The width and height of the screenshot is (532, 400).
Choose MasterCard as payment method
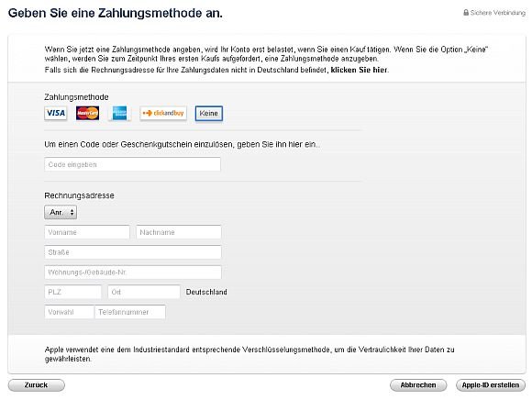point(87,114)
